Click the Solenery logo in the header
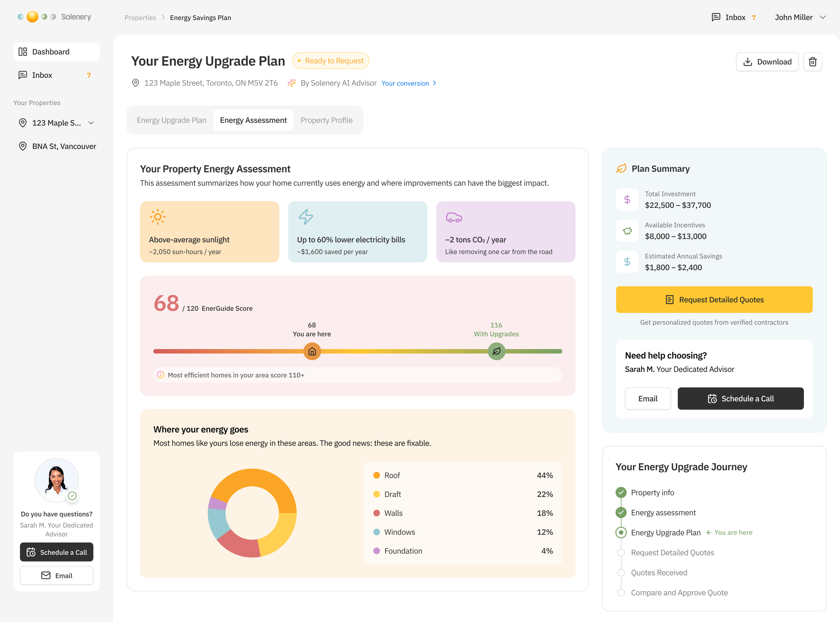This screenshot has width=840, height=622. coord(54,17)
